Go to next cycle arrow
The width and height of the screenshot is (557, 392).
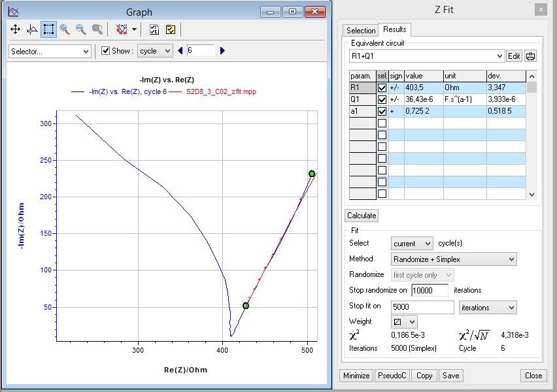click(222, 51)
